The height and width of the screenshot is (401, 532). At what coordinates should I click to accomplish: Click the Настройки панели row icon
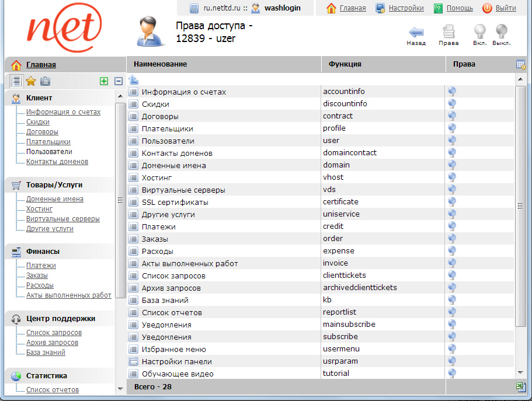point(133,361)
